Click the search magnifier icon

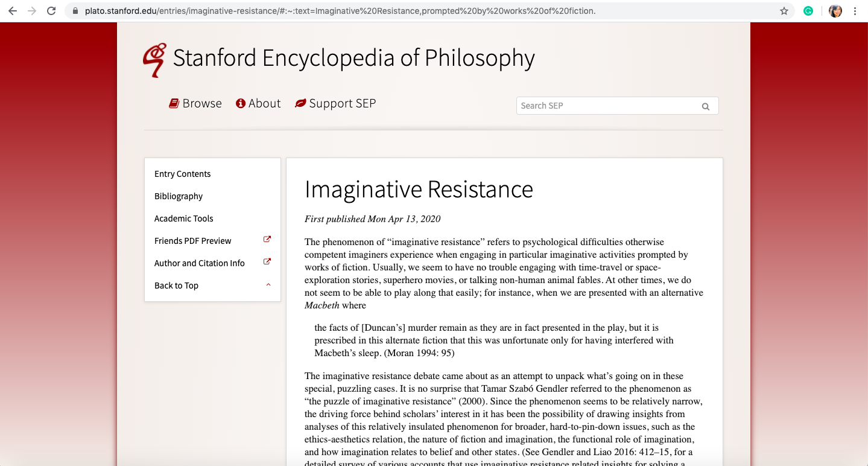coord(705,106)
